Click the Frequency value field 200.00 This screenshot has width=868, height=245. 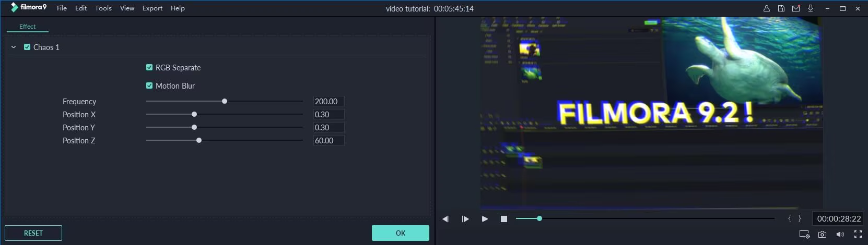click(x=329, y=102)
